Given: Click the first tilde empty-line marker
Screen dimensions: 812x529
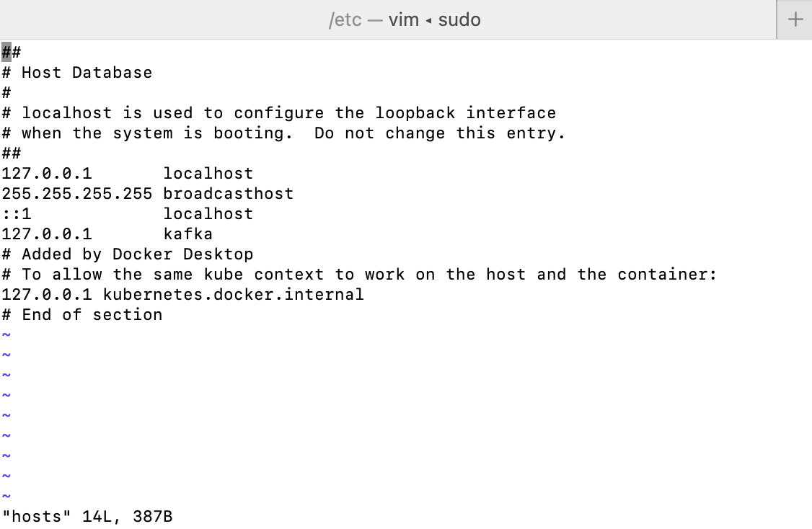Looking at the screenshot, I should click(6, 335).
